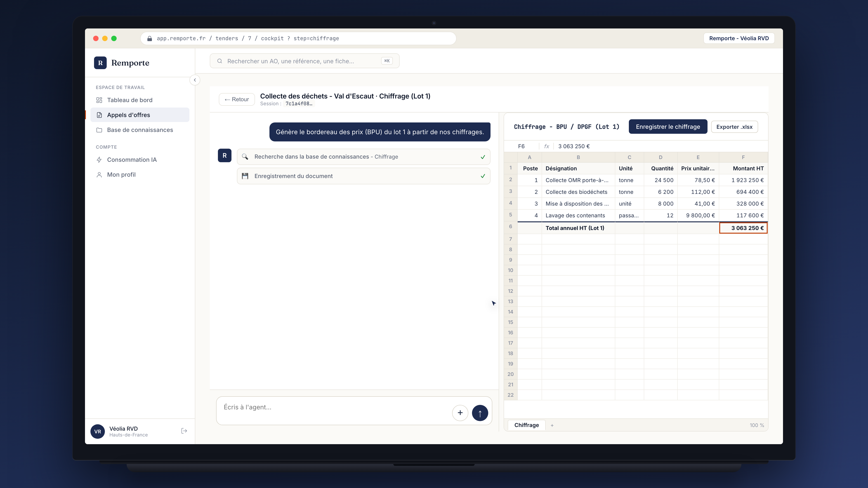Click the Désignation header cell

pyautogui.click(x=578, y=168)
